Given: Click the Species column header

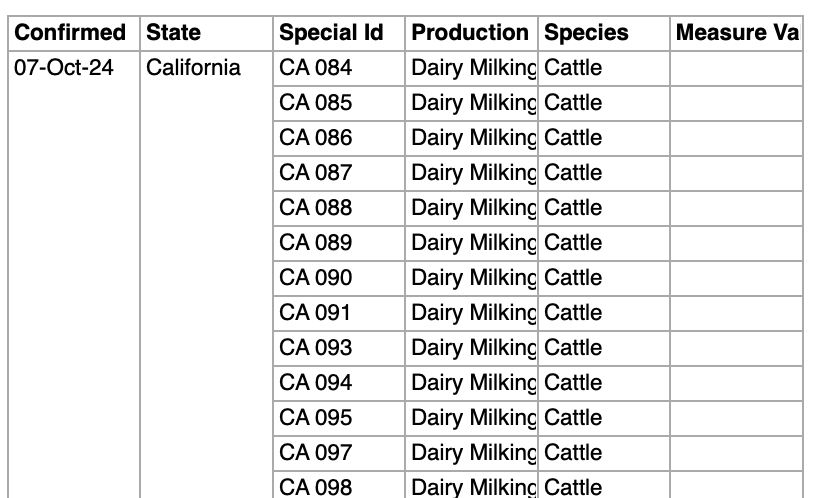Looking at the screenshot, I should pyautogui.click(x=586, y=33).
